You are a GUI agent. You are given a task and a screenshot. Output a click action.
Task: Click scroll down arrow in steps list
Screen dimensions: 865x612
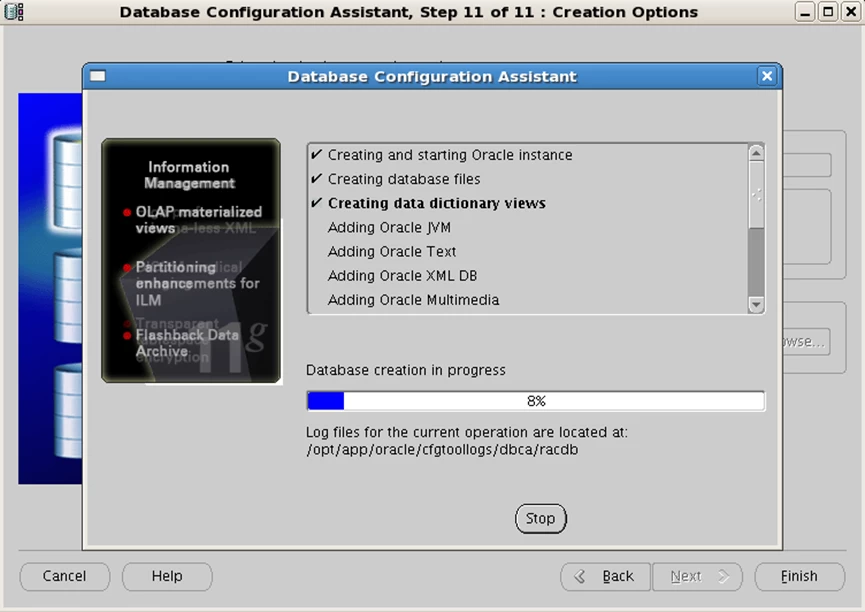click(x=756, y=304)
